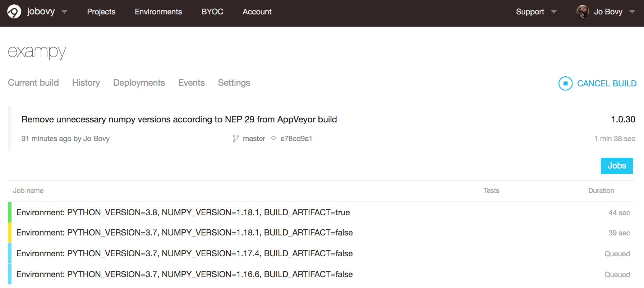This screenshot has height=288, width=644.
Task: Click the 44 sec job duration
Action: 619,213
